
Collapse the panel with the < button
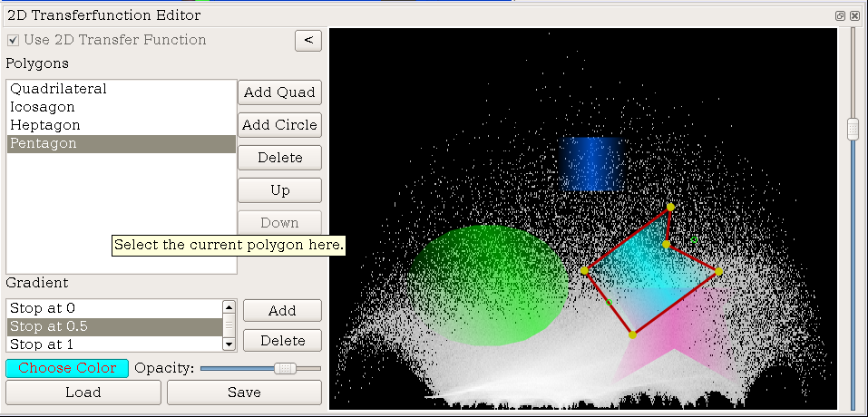pyautogui.click(x=308, y=41)
